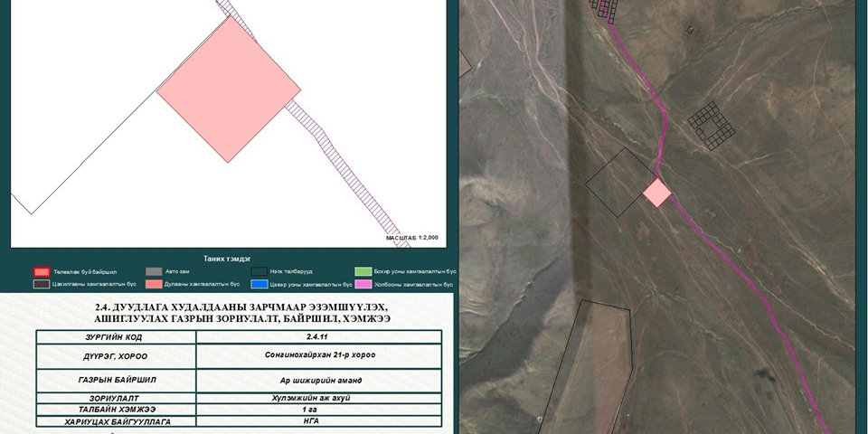Click the small pink parcel on the satellite map

(657, 193)
